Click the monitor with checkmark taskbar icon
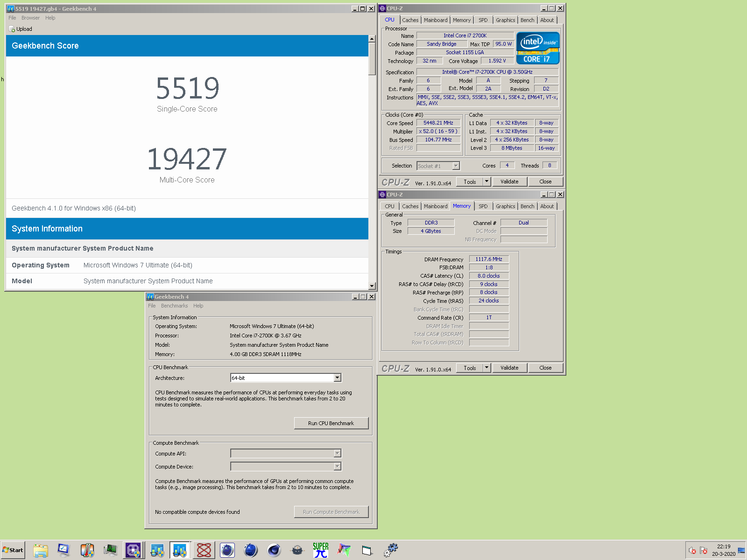Viewport: 747px width, 560px height. point(64,550)
